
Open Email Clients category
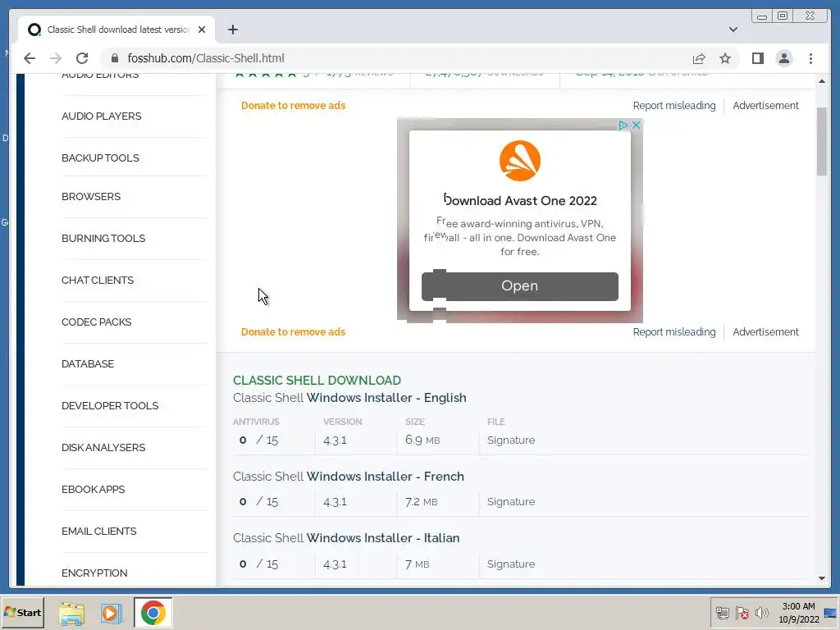click(x=99, y=531)
